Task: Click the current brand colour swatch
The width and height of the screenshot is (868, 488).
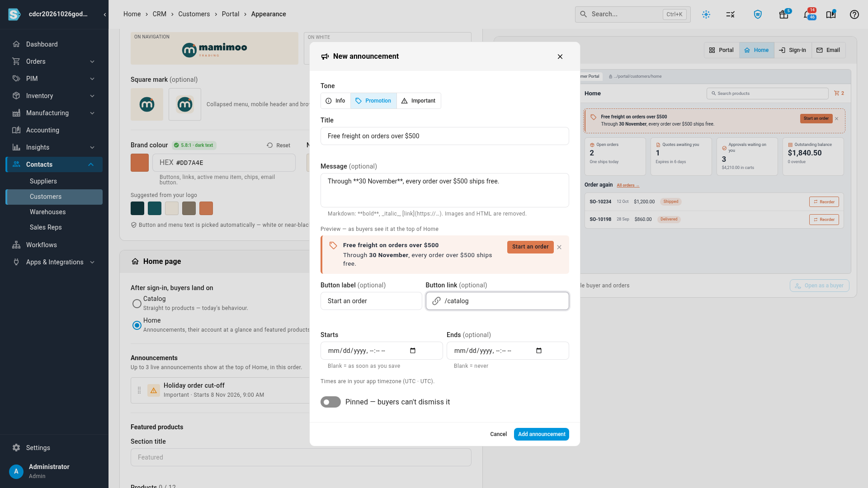Action: (x=140, y=163)
